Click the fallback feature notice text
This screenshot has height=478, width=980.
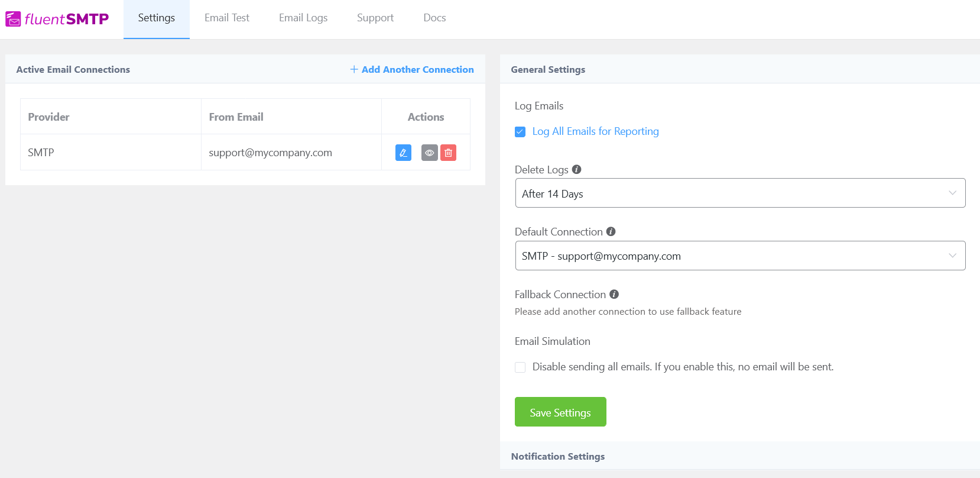(x=628, y=311)
